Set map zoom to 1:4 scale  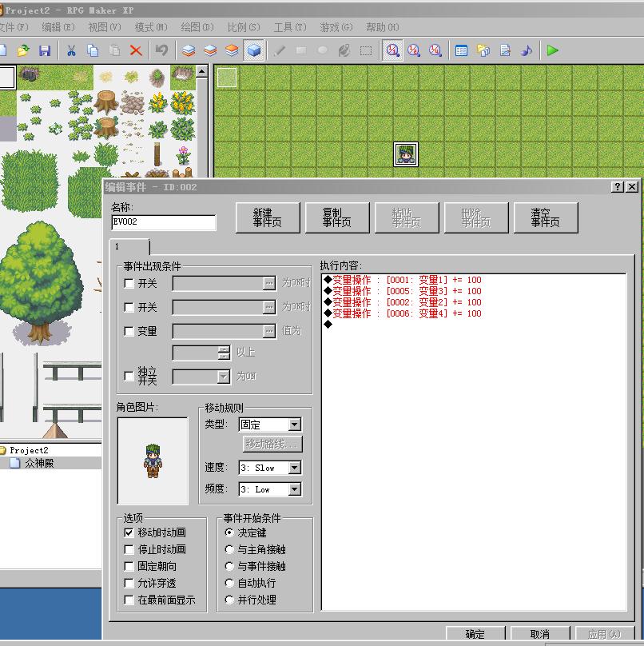435,50
